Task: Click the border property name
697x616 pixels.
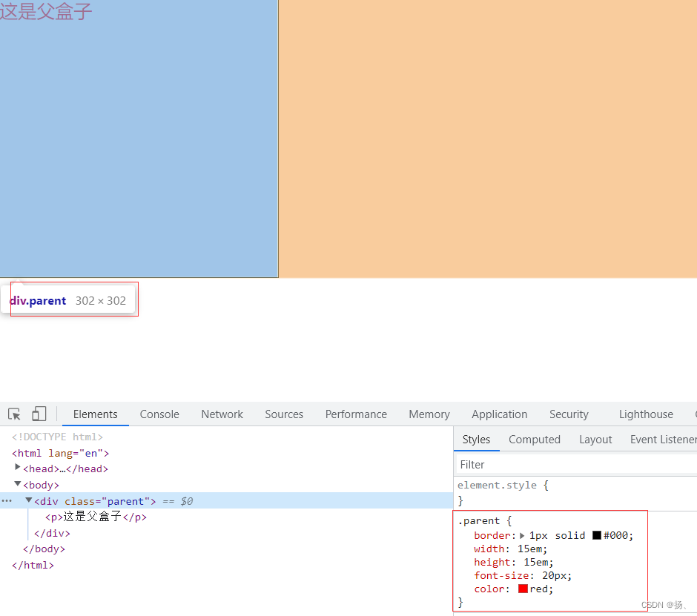Action: 492,535
